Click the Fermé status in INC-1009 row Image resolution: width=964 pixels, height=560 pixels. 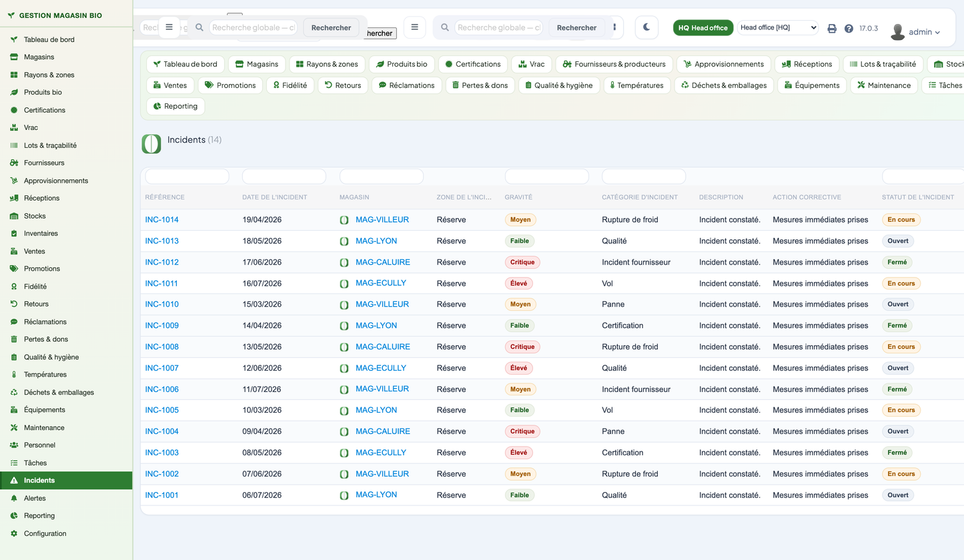pos(897,325)
